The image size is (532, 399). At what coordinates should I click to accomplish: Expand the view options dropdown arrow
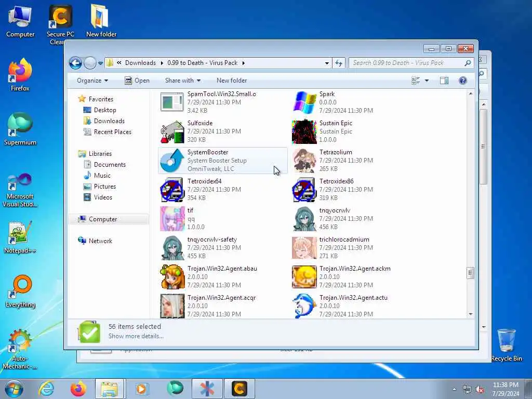coord(427,81)
